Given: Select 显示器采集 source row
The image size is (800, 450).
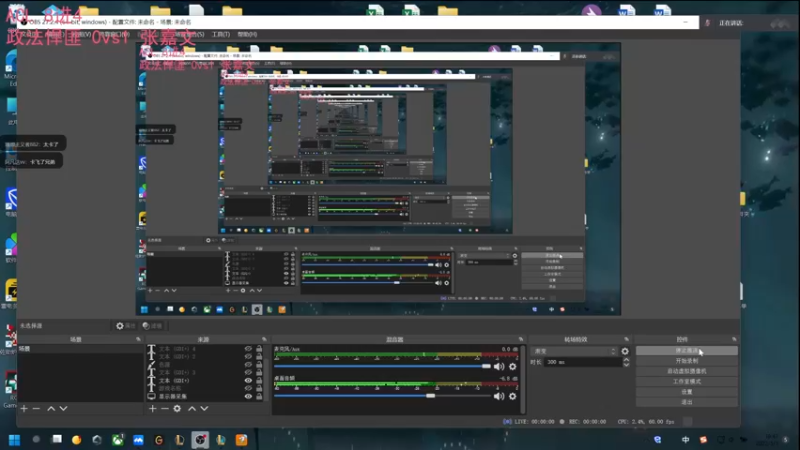Looking at the screenshot, I should pos(205,396).
